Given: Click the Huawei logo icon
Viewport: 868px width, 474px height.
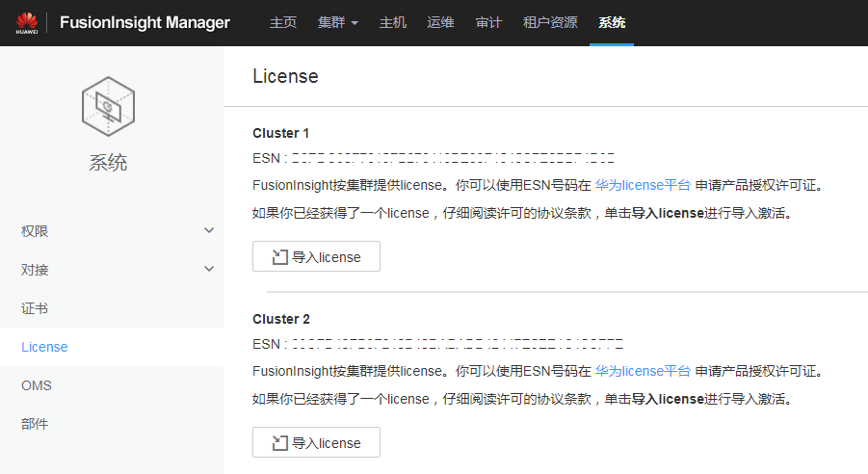Looking at the screenshot, I should [27, 23].
